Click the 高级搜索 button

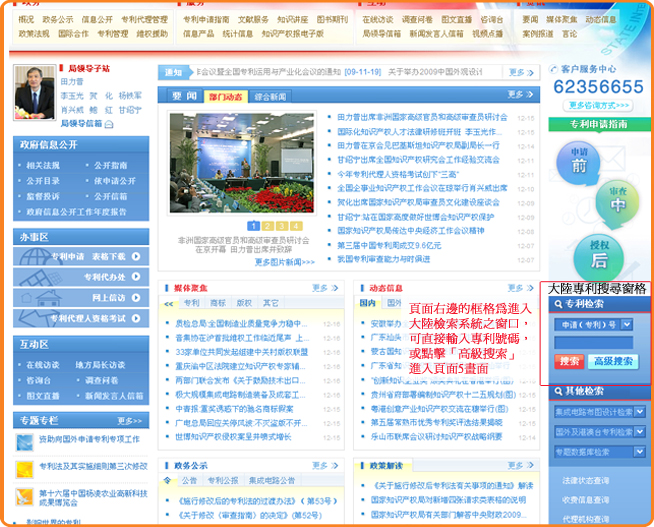613,361
